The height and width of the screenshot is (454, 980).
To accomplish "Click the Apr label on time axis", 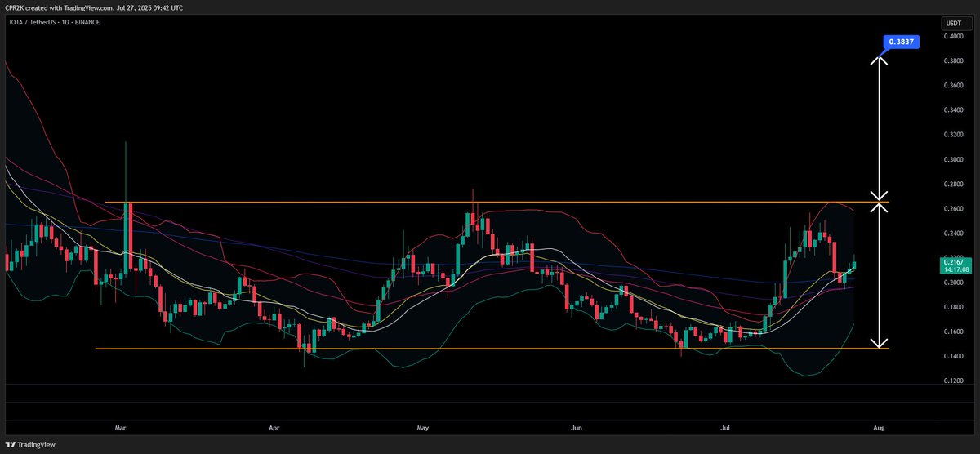I will [x=274, y=426].
